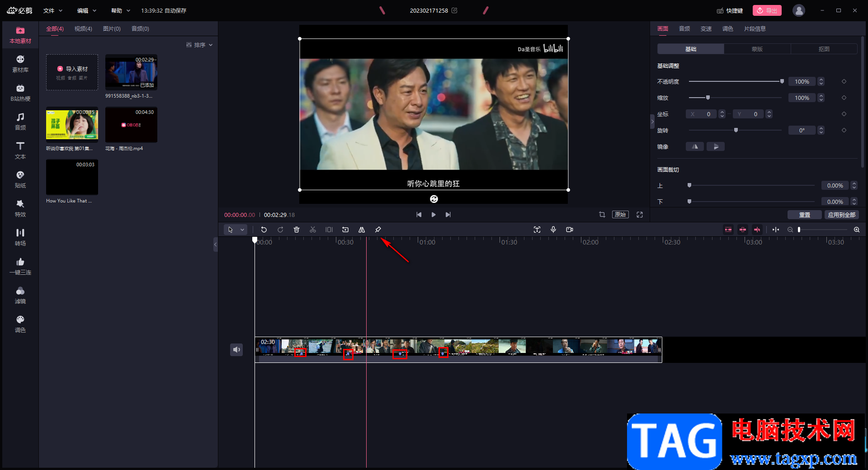The height and width of the screenshot is (470, 868).
Task: Collapse the right properties panel
Action: click(x=652, y=121)
